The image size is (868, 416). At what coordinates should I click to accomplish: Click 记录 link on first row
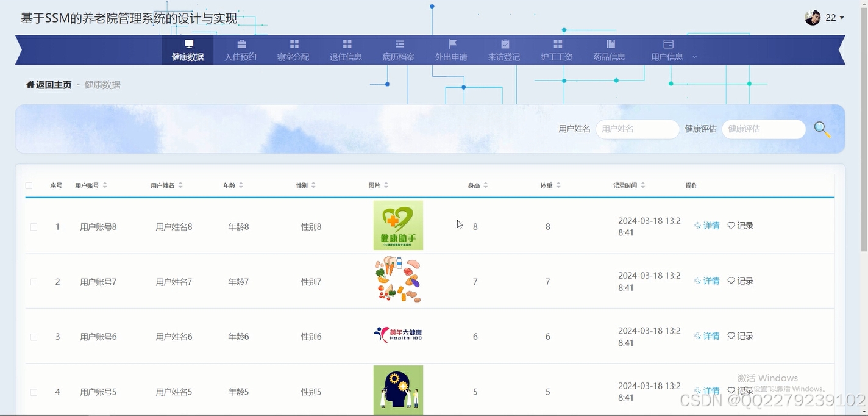coord(745,225)
